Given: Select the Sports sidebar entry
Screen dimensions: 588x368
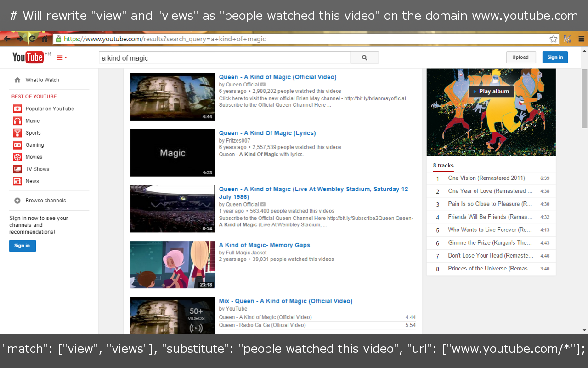Looking at the screenshot, I should 33,133.
